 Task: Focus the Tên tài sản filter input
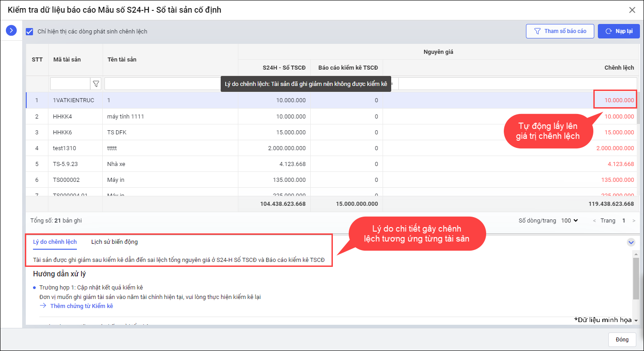click(x=163, y=84)
